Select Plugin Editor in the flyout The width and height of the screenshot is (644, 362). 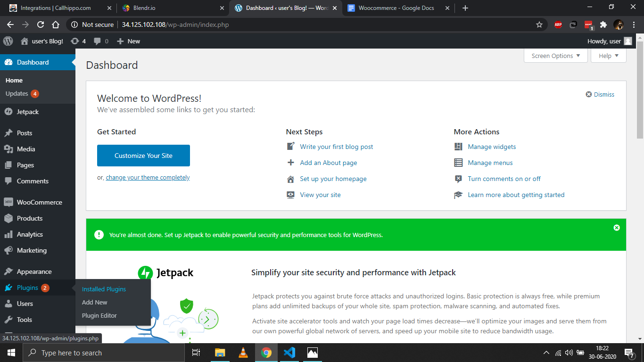pyautogui.click(x=99, y=315)
